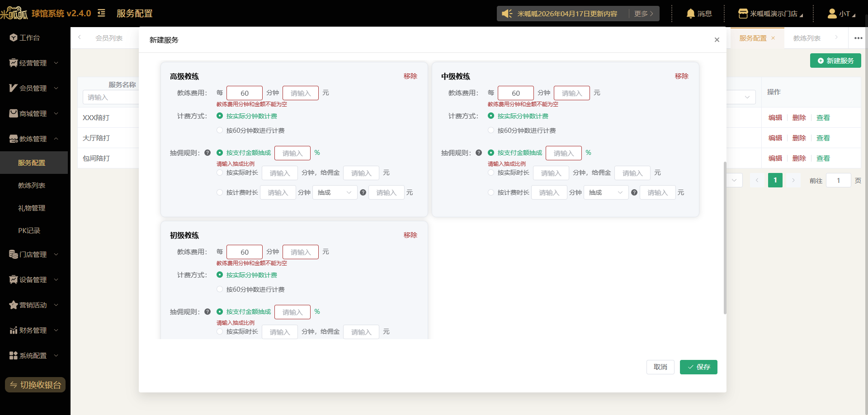Click the 设备管理 sidebar icon
The image size is (868, 415).
click(14, 280)
